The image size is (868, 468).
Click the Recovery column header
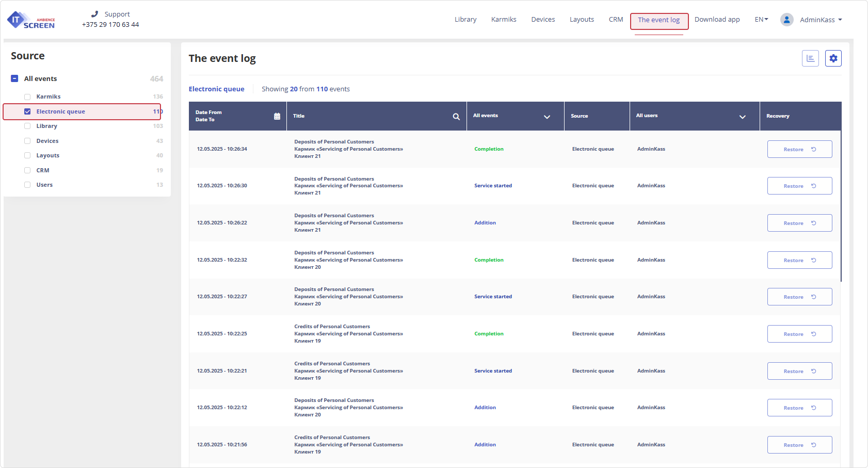click(778, 116)
